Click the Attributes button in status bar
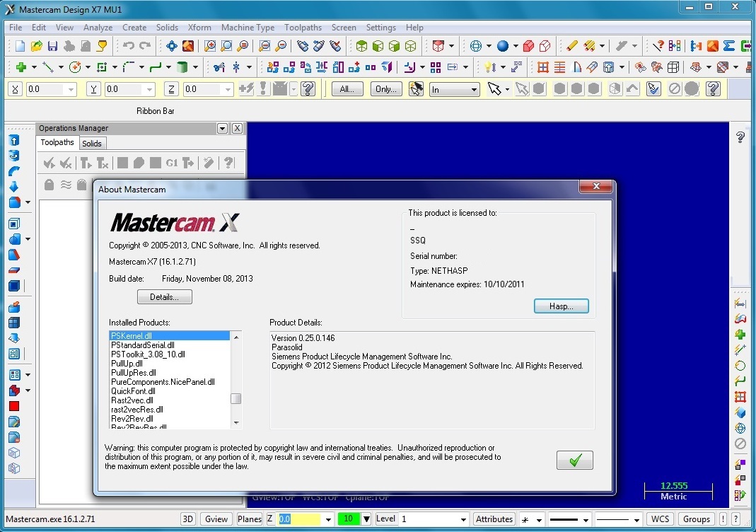756x532 pixels. point(494,519)
